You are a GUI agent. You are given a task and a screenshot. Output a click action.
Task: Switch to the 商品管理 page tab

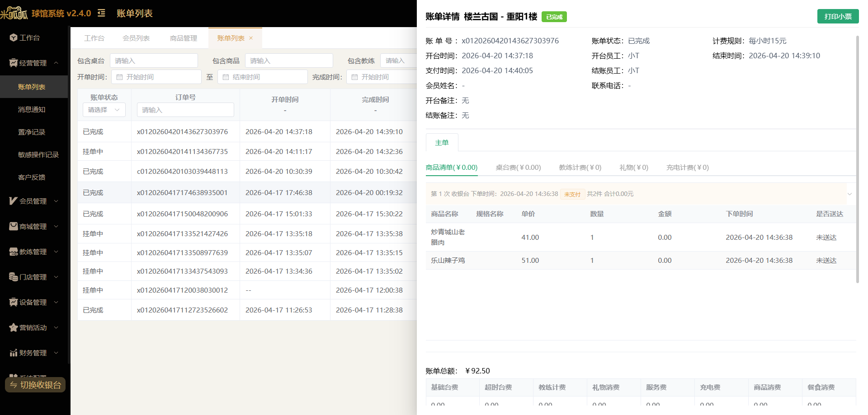point(184,38)
